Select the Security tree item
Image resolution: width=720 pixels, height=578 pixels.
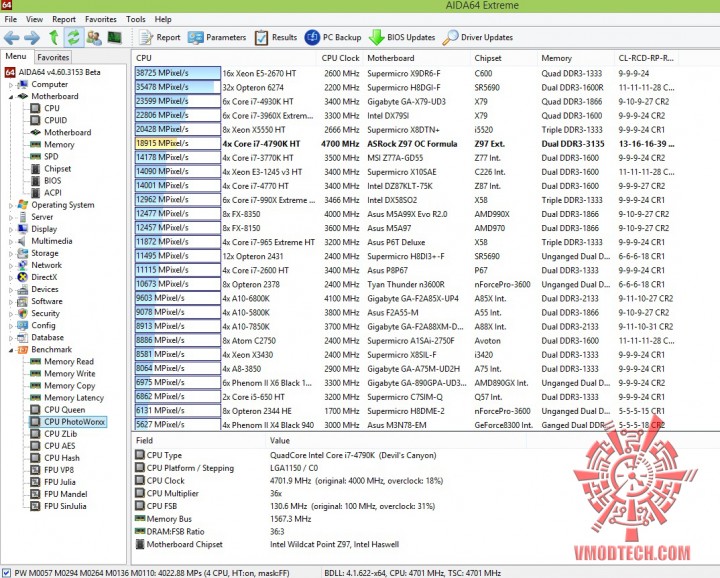click(39, 314)
